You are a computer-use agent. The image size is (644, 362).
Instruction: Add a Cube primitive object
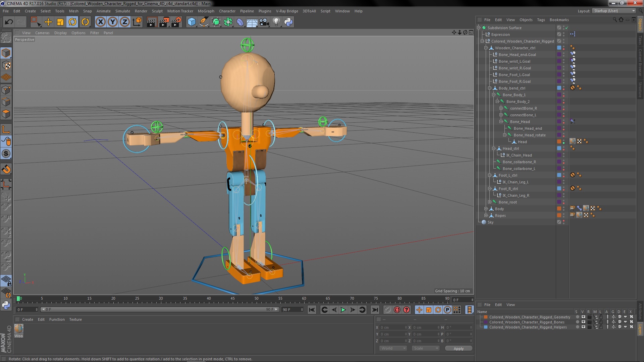click(192, 22)
